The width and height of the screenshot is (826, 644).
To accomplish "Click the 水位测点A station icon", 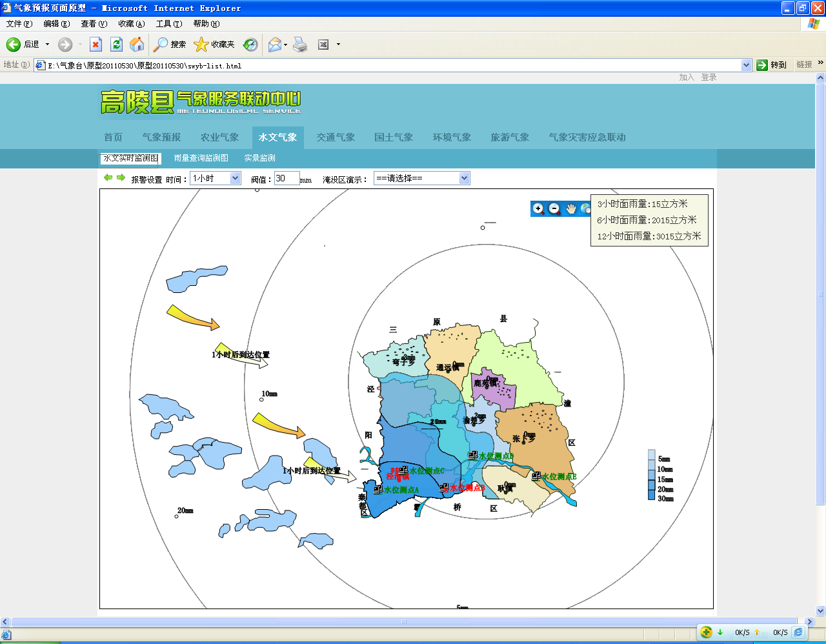I will coord(378,490).
